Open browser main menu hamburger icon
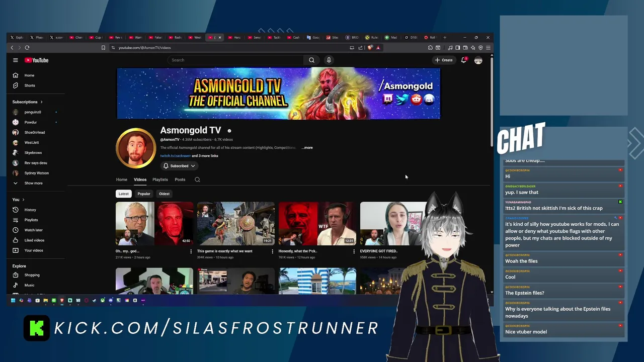The height and width of the screenshot is (362, 644). click(x=488, y=48)
